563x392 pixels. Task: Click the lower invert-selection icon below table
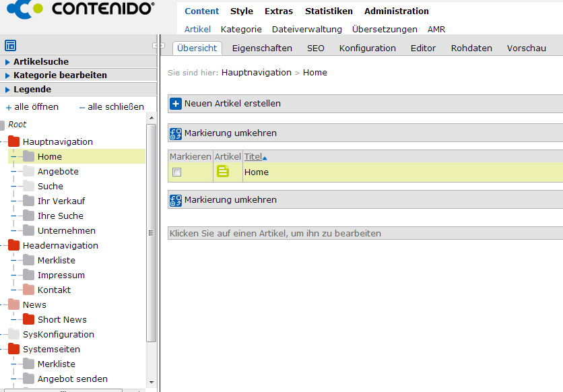175,200
